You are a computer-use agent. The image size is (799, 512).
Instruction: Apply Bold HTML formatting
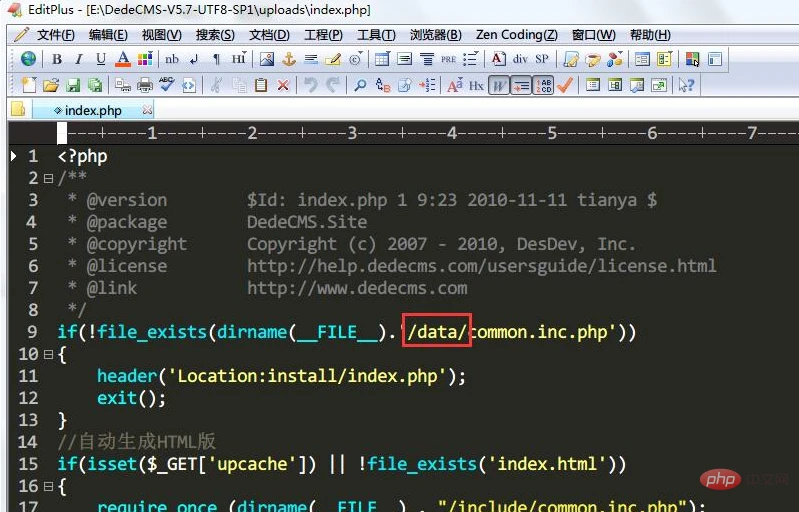(x=57, y=59)
